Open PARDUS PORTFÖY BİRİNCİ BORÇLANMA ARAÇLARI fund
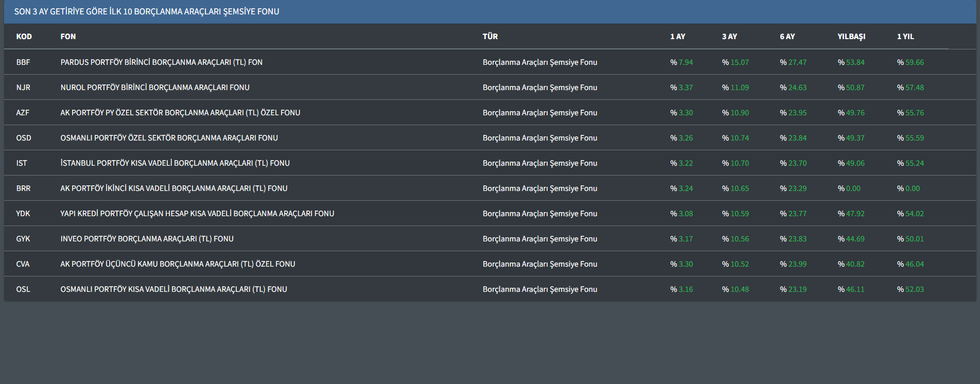 point(161,62)
